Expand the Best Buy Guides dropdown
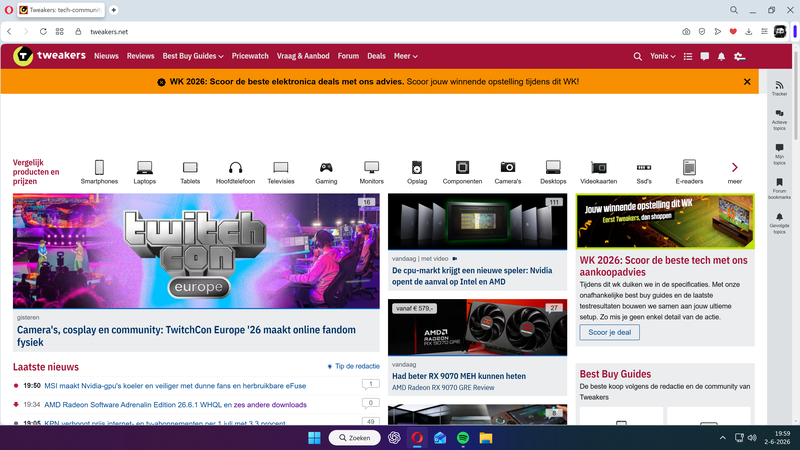 [193, 56]
